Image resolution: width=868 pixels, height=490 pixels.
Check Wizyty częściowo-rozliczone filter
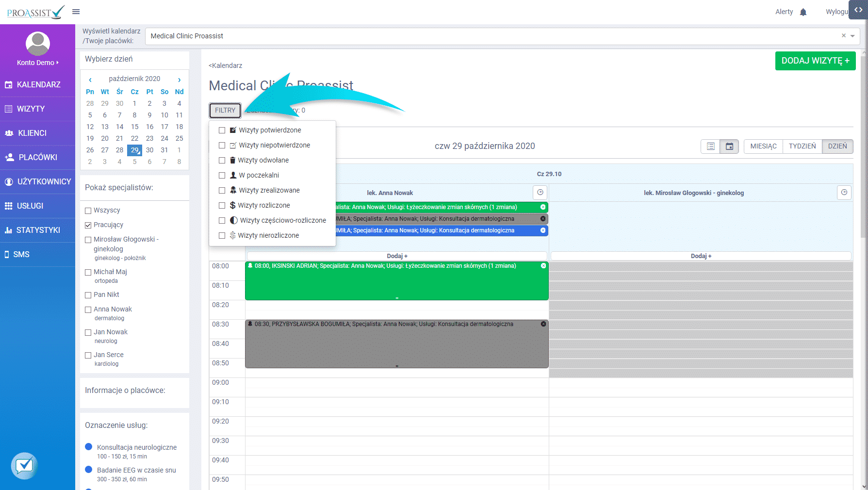click(x=222, y=220)
